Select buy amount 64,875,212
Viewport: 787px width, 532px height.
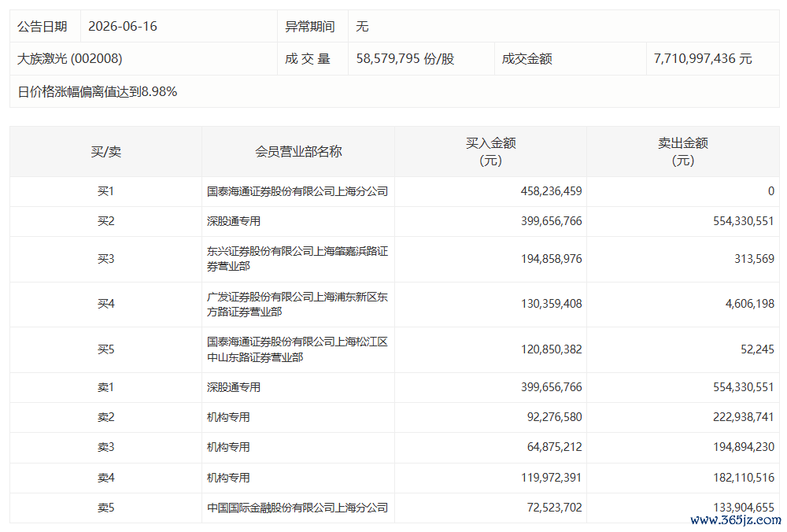pos(554,447)
